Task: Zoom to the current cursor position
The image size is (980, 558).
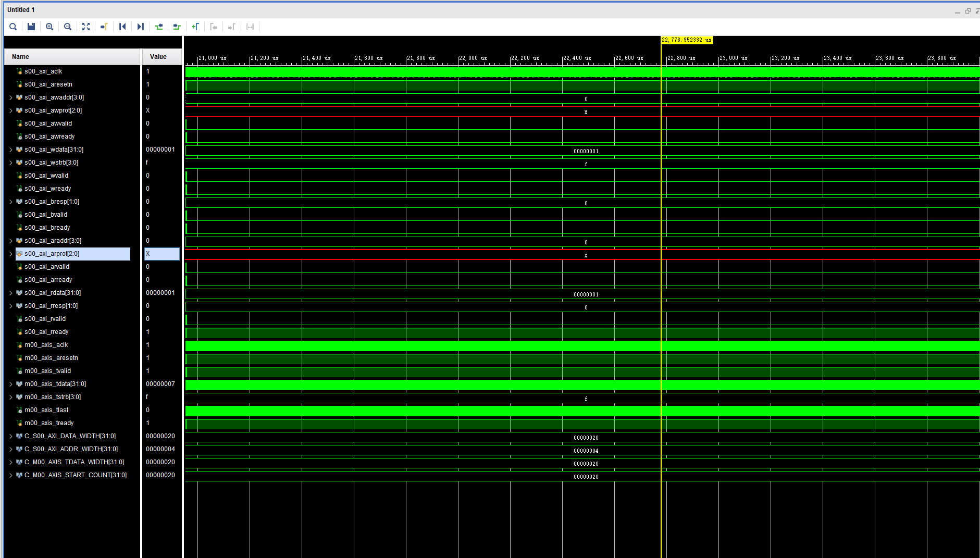Action: (x=104, y=27)
